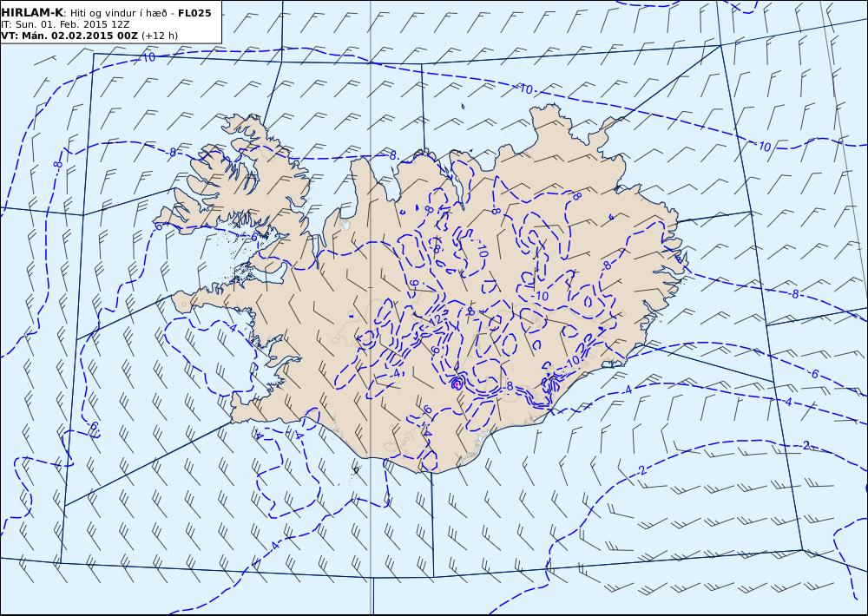Click the 'Hiti og vindur í hæð' title
Image resolution: width=868 pixels, height=616 pixels.
coord(118,13)
